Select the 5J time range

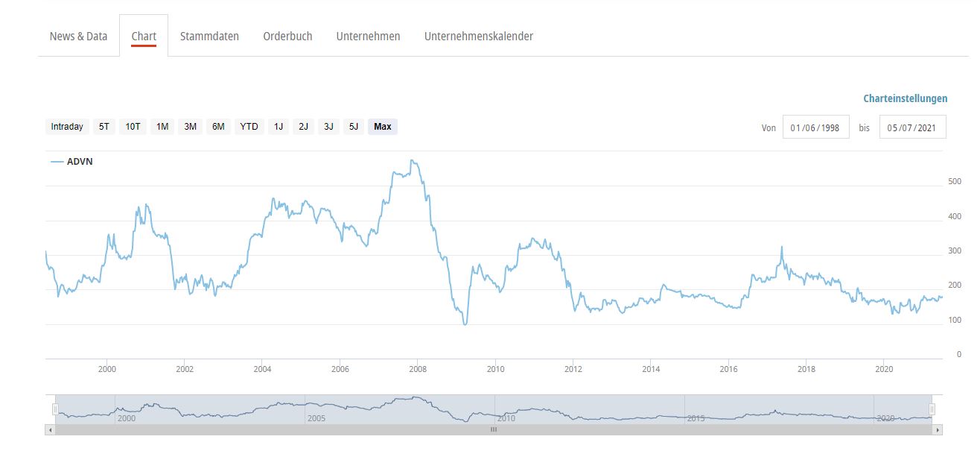pos(354,127)
